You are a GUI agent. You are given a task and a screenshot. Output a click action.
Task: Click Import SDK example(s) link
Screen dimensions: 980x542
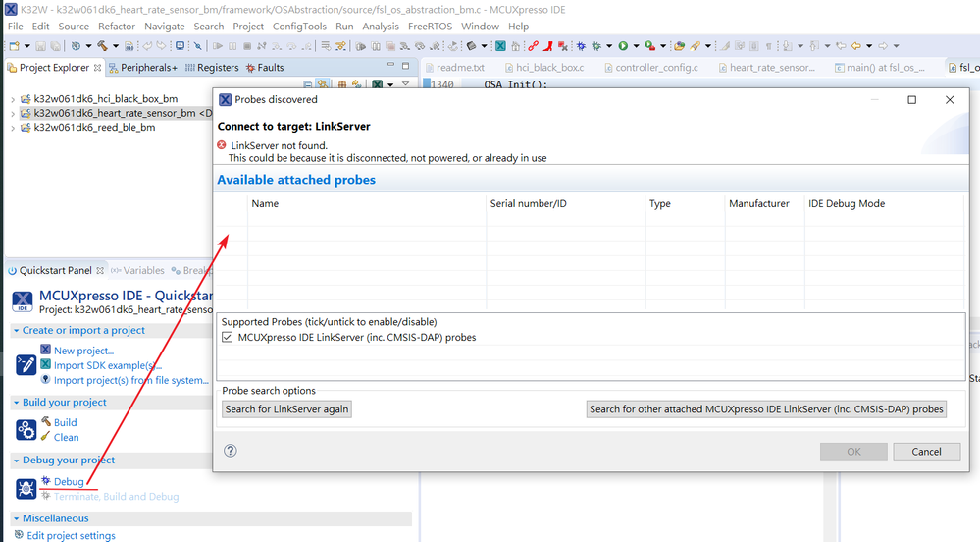(108, 365)
